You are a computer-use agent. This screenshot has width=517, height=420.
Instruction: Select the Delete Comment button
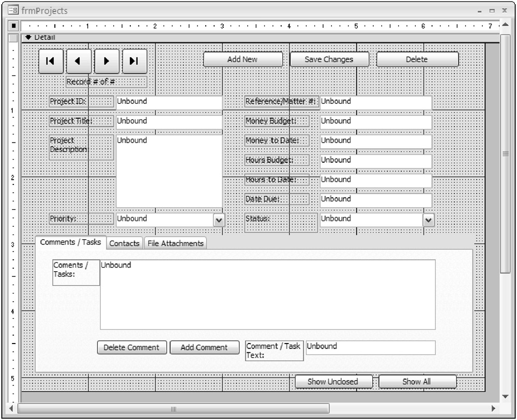pyautogui.click(x=132, y=348)
